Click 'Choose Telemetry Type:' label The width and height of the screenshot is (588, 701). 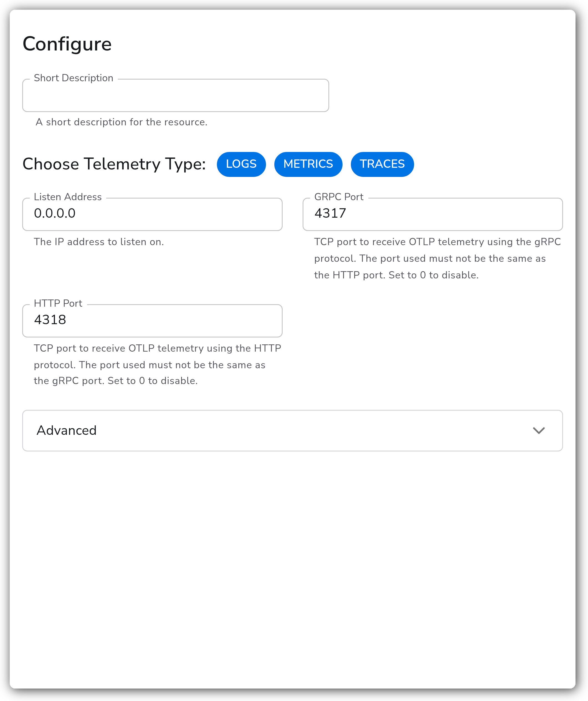click(114, 164)
